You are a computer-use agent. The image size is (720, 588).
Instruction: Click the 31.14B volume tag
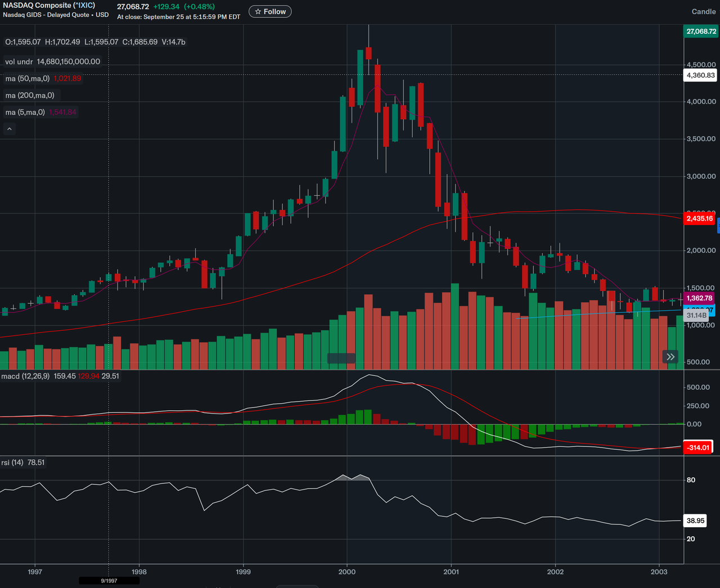tap(696, 316)
